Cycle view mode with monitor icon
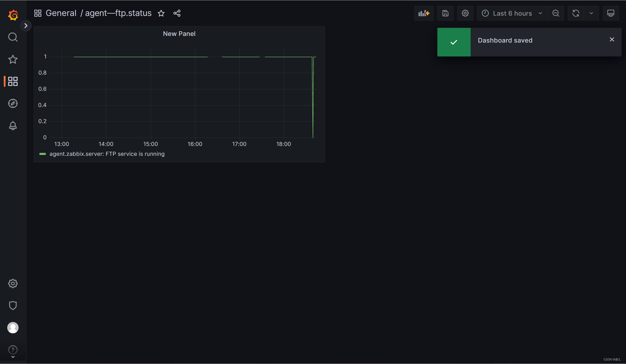Image resolution: width=626 pixels, height=364 pixels. click(x=611, y=13)
